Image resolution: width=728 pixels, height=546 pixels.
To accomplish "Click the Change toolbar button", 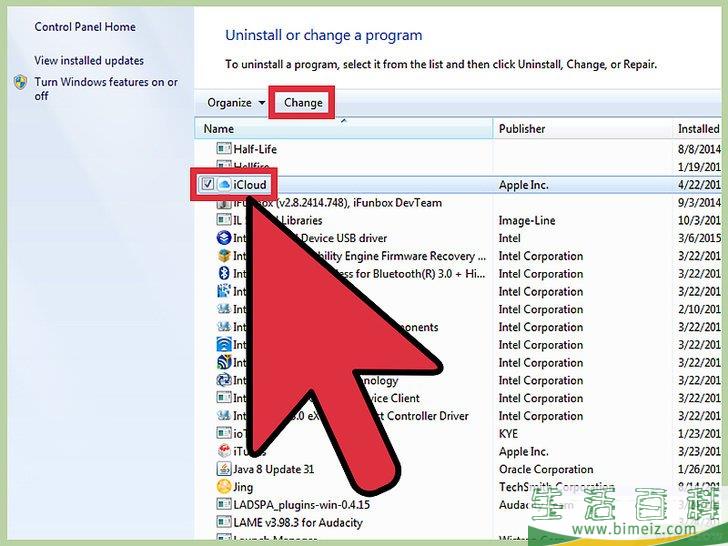I will pos(303,103).
